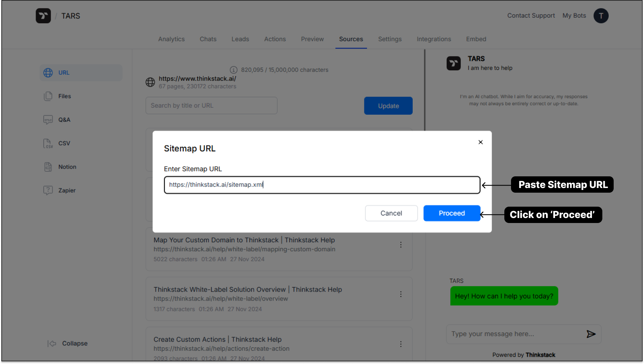Select the Zapier label in sidebar
Image resolution: width=644 pixels, height=364 pixels.
point(67,190)
